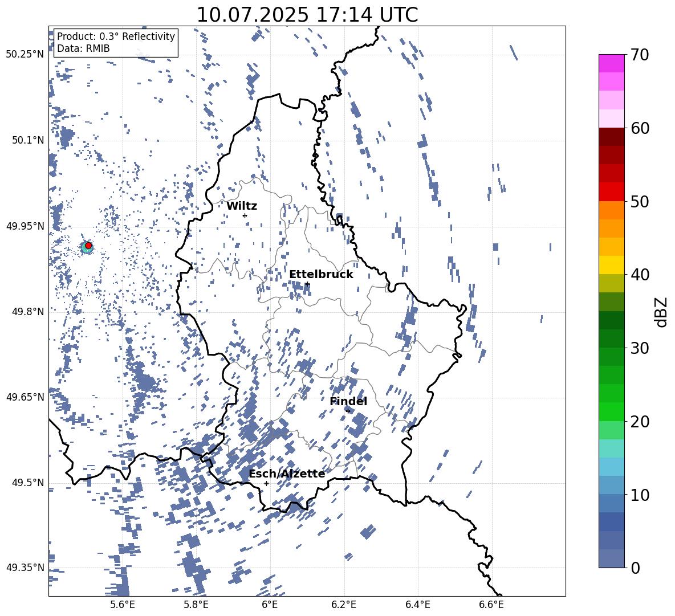Click the dBZ colorbar label
The height and width of the screenshot is (616, 675).
[x=662, y=312]
